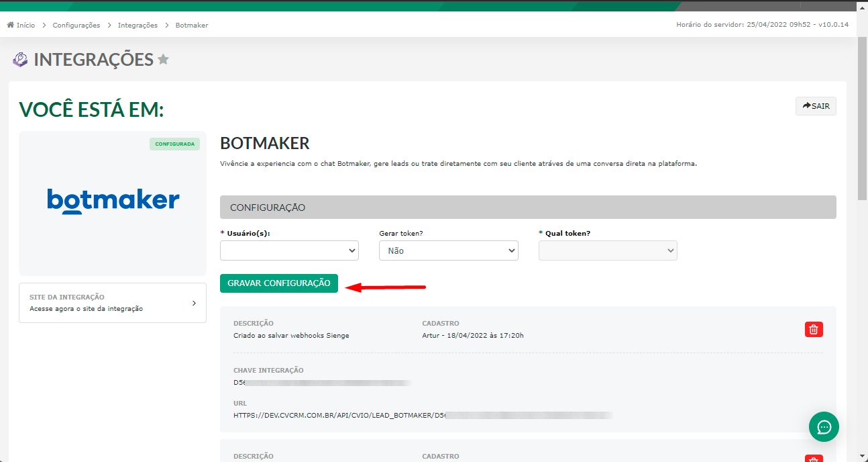Click chevron on Site da Integração

194,303
